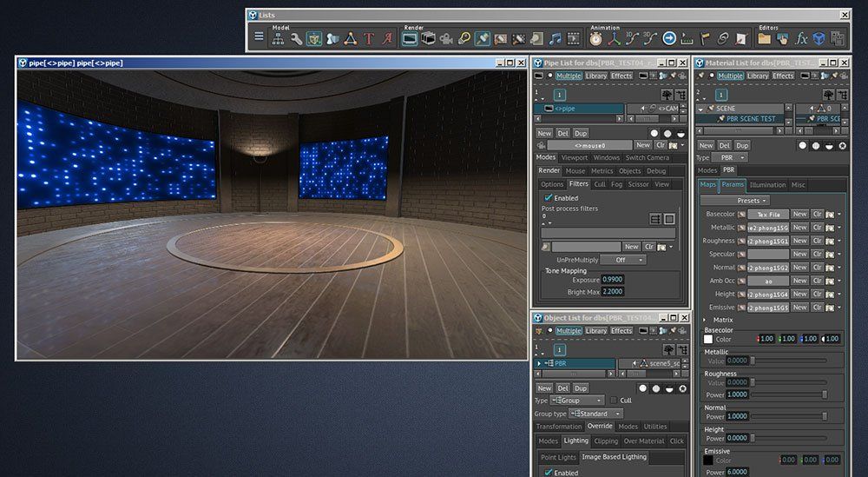Click the Dup button in Object List
This screenshot has height=477, width=868.
coord(581,388)
